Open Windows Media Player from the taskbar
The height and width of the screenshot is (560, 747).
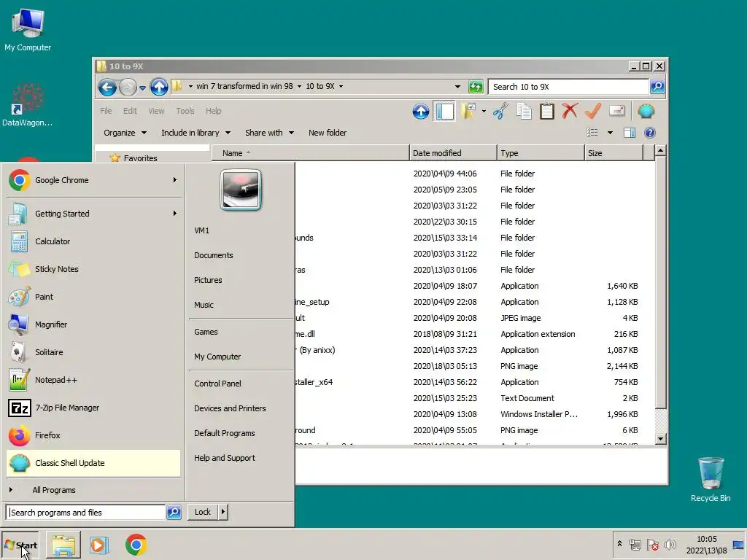tap(99, 545)
